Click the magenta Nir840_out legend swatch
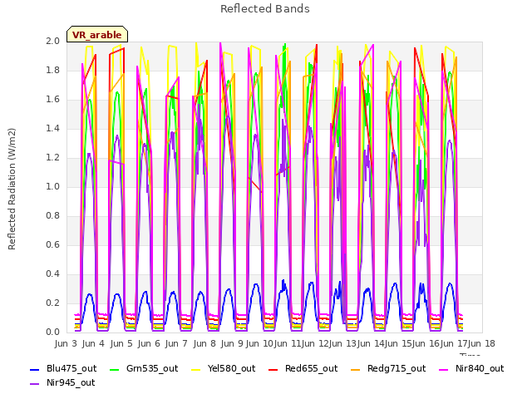 coord(443,369)
